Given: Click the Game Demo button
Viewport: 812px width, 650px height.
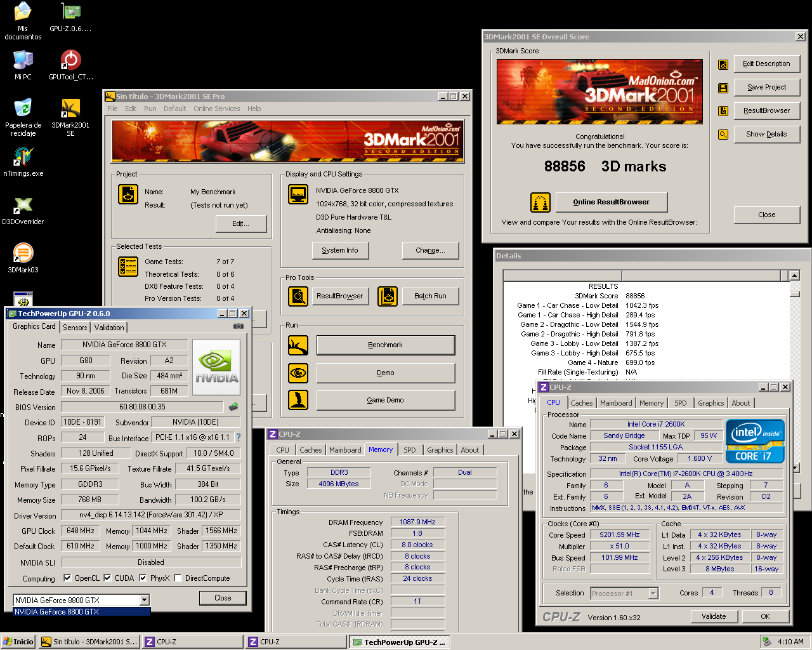Looking at the screenshot, I should point(386,401).
